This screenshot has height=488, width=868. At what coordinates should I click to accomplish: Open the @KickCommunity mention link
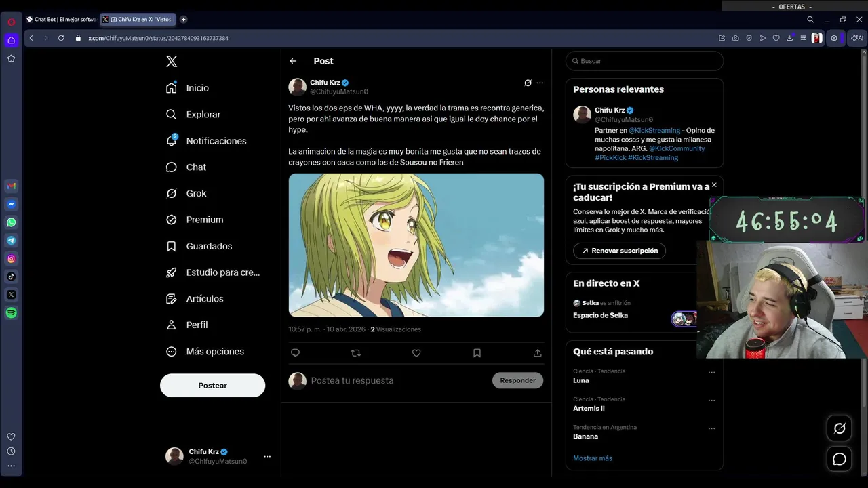click(677, 148)
